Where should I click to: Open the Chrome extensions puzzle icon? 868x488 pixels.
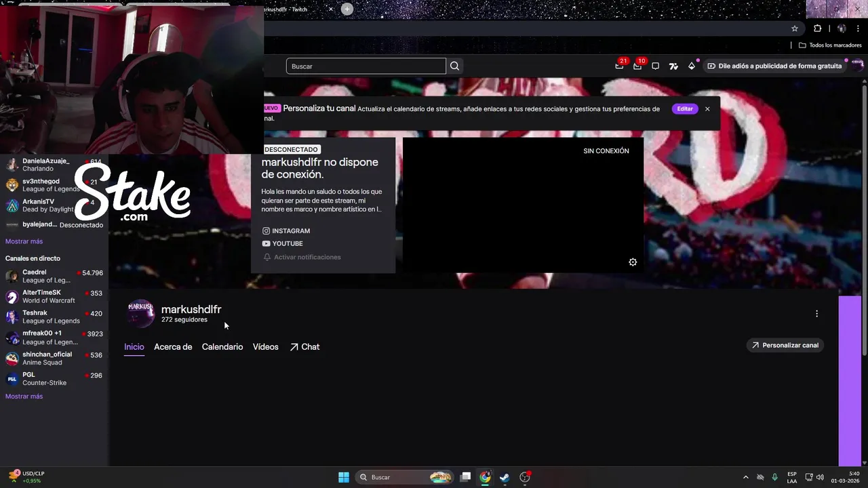click(x=817, y=28)
